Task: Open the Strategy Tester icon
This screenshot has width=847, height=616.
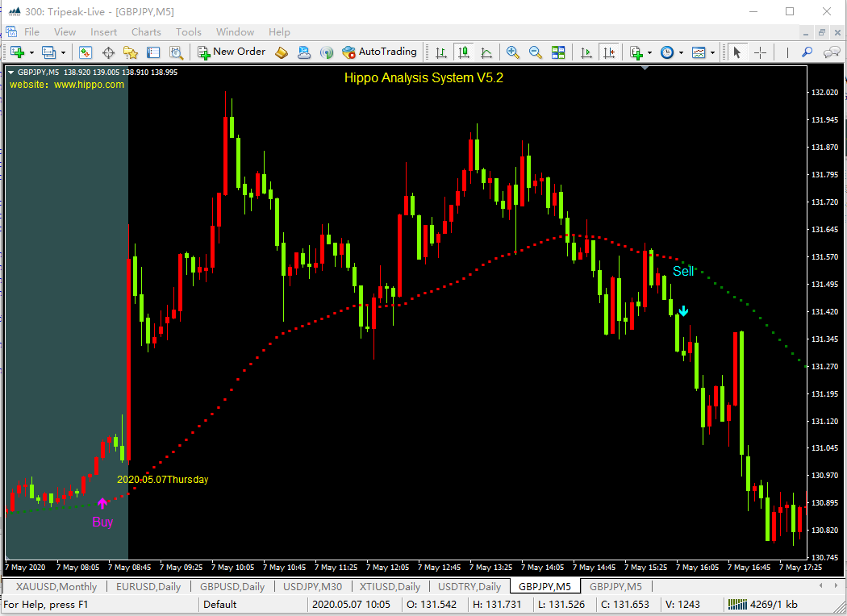Action: click(176, 52)
